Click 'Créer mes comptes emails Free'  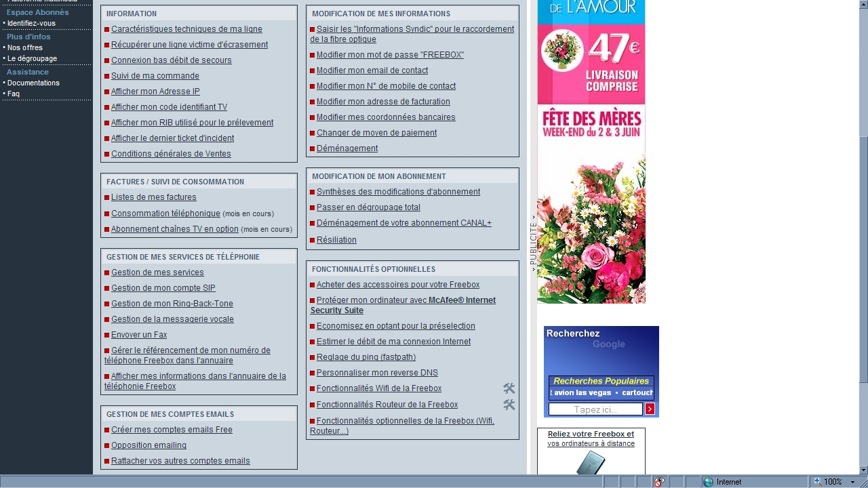coord(172,430)
